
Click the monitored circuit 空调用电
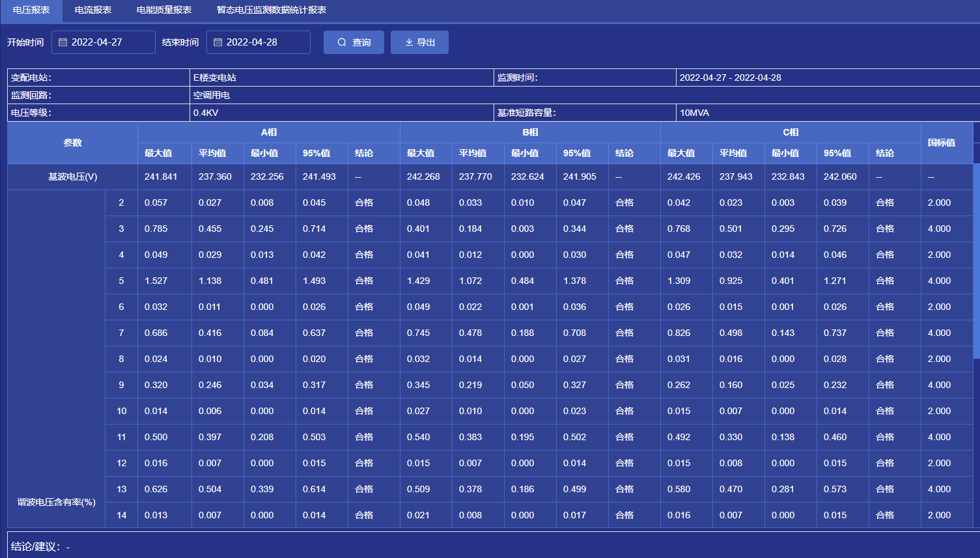(x=212, y=95)
